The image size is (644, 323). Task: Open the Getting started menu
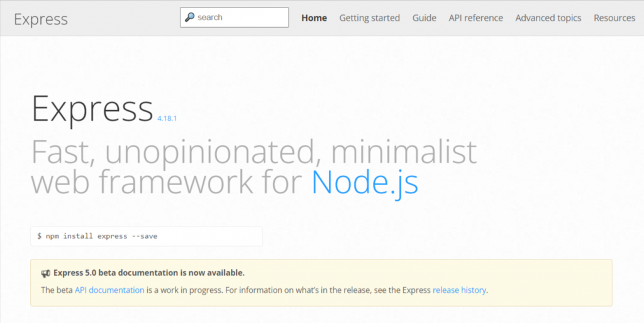coord(369,18)
